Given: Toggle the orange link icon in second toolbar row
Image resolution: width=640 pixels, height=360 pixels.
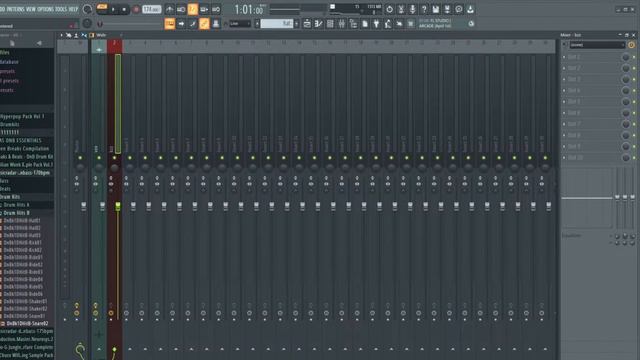Looking at the screenshot, I should [x=204, y=24].
